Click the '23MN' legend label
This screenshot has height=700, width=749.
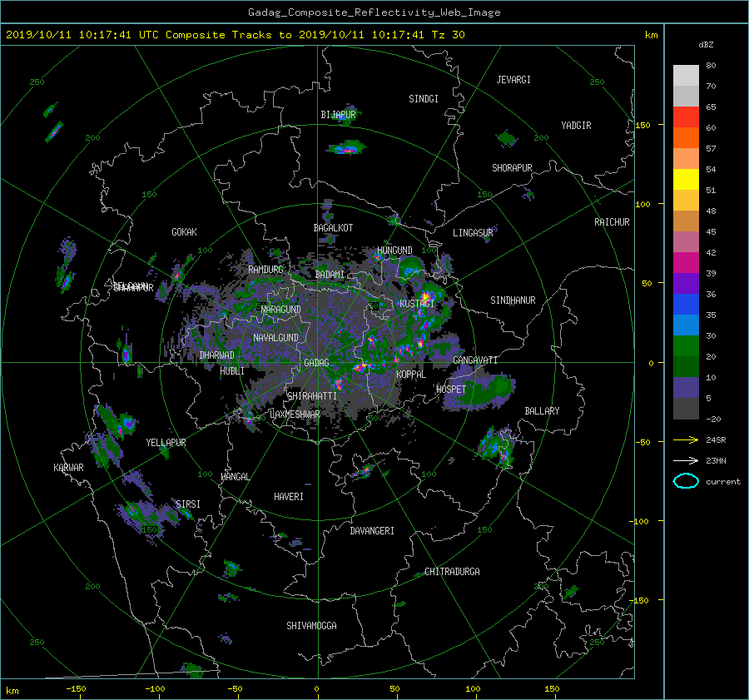[x=716, y=460]
